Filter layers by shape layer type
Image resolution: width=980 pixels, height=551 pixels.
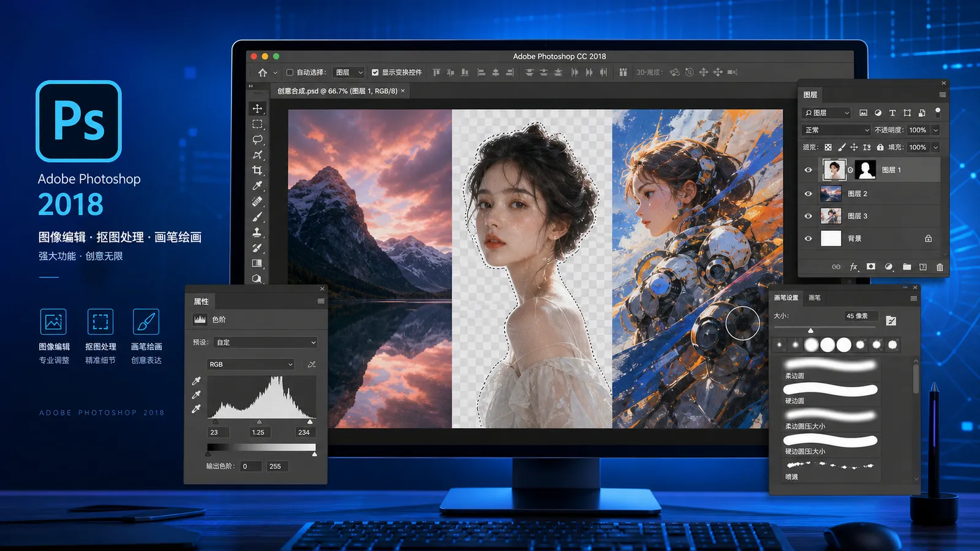coord(907,113)
